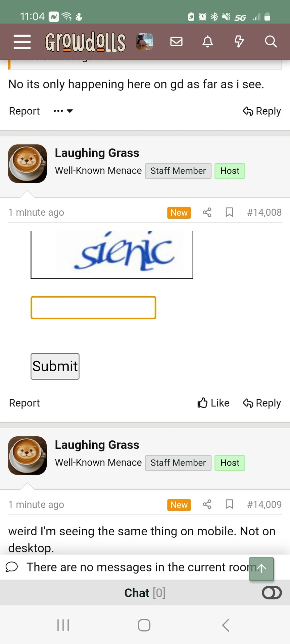Open the hamburger navigation menu
Viewport: 290px width, 644px height.
22,42
